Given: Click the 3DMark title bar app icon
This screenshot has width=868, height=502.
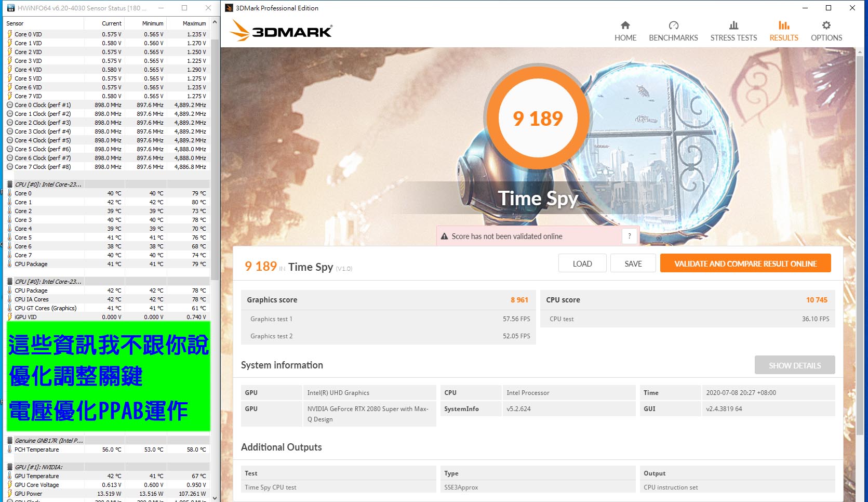Looking at the screenshot, I should 229,8.
